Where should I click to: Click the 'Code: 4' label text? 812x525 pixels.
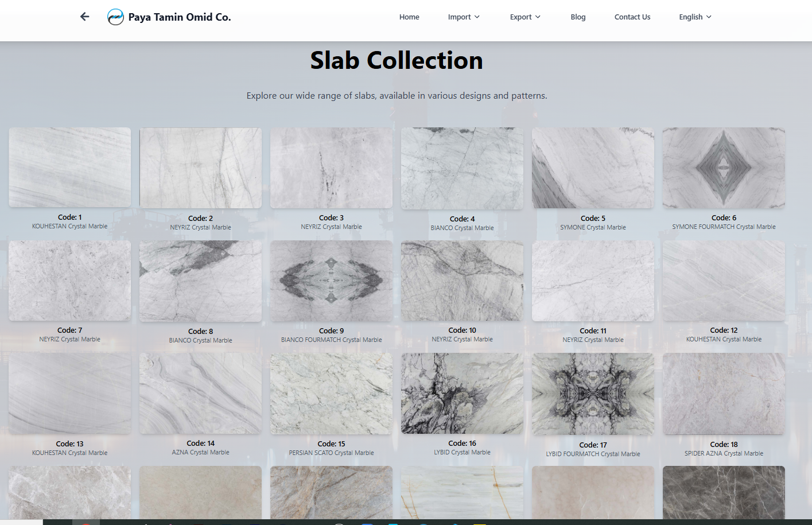[463, 219]
